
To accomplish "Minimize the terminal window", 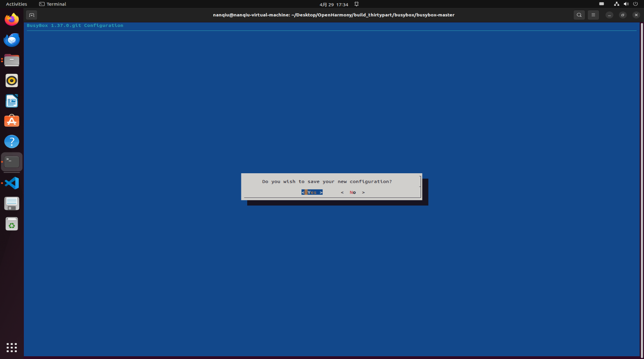I will [x=609, y=15].
